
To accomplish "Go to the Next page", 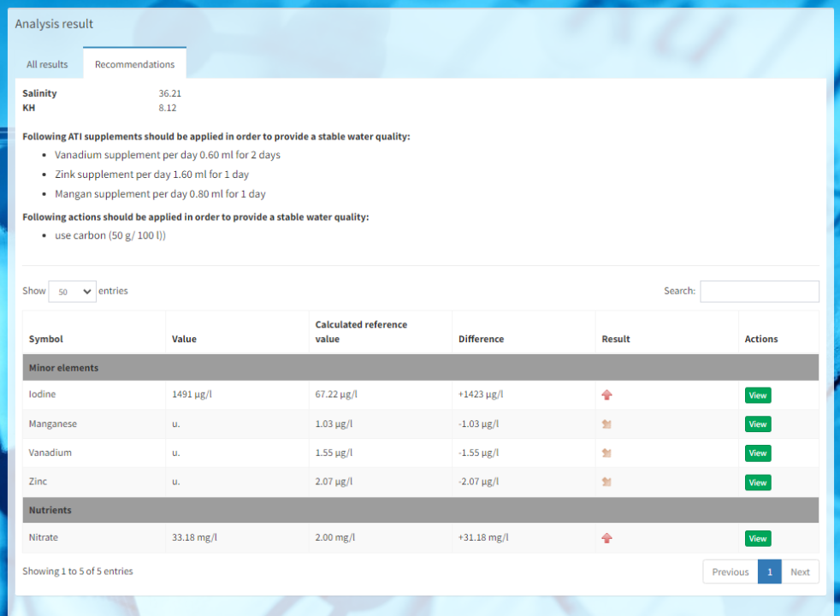I will (x=800, y=572).
